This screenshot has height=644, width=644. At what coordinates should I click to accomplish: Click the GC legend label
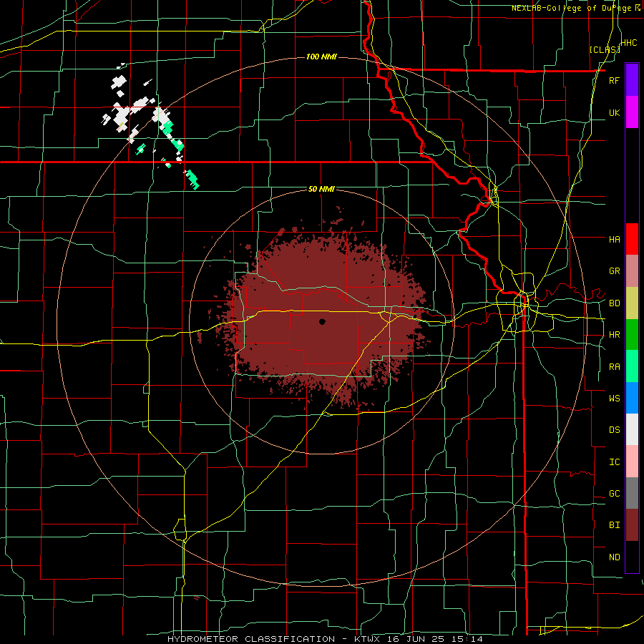(x=615, y=494)
